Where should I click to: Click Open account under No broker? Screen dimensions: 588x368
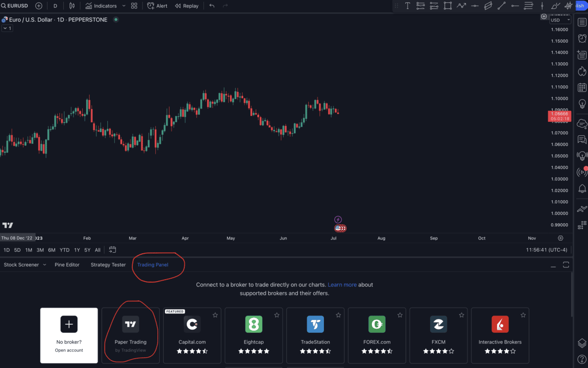69,350
